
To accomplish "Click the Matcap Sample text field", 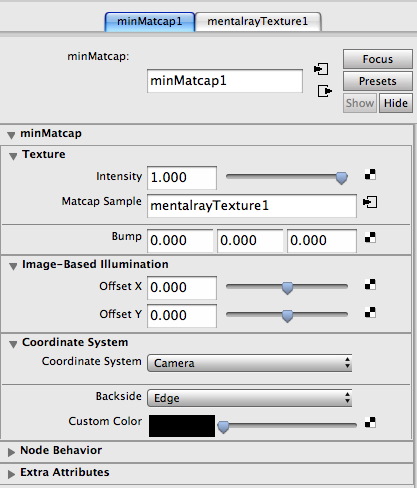I will [252, 206].
